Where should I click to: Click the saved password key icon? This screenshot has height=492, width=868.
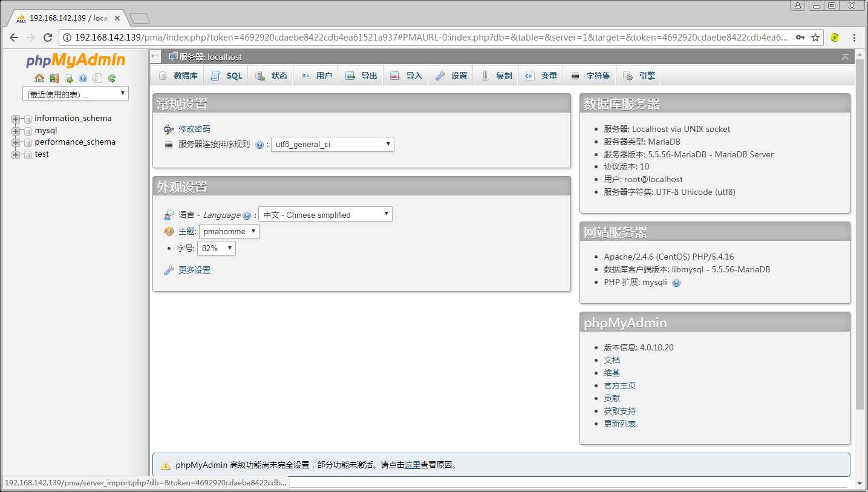coord(800,38)
